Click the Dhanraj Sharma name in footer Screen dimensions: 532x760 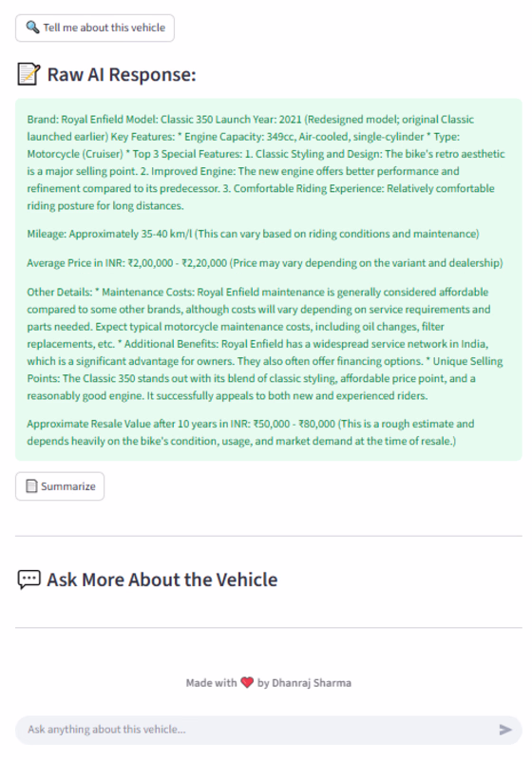coord(312,683)
